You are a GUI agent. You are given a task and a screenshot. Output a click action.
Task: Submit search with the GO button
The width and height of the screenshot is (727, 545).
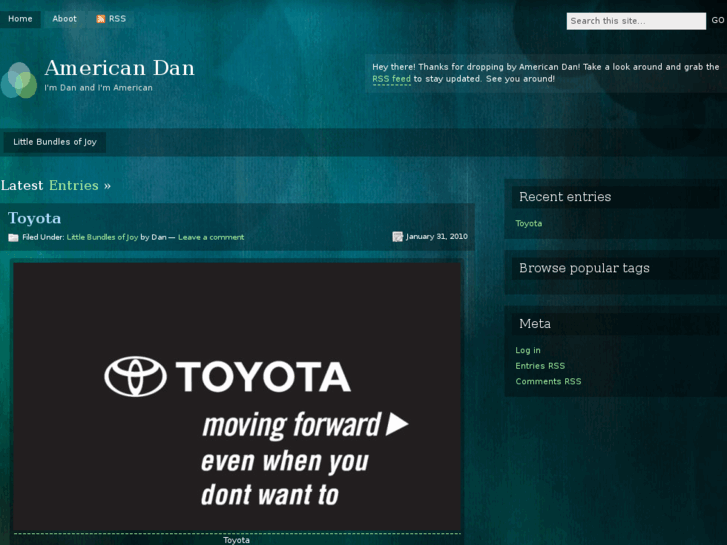718,20
